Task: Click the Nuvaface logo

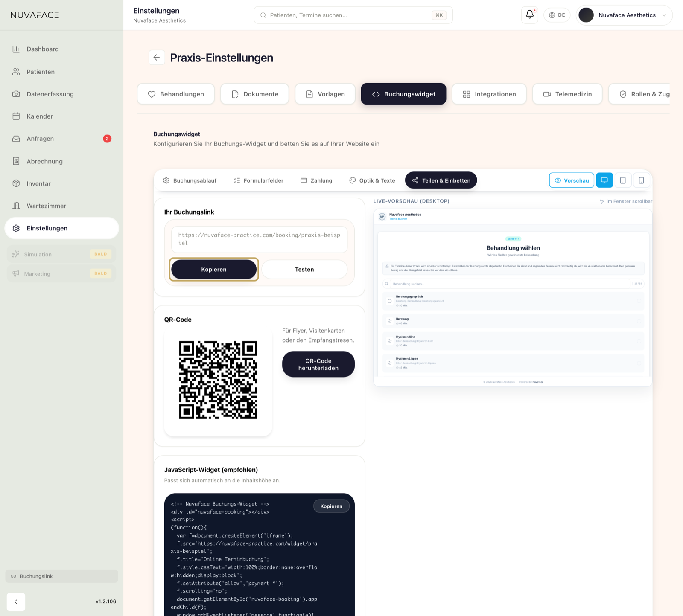Action: point(35,15)
